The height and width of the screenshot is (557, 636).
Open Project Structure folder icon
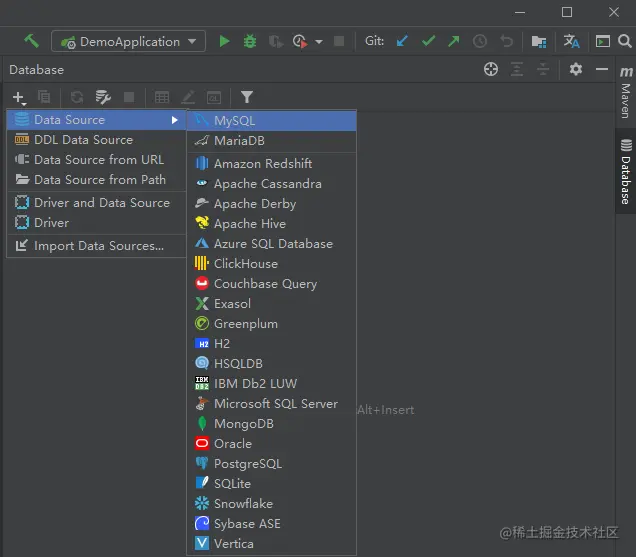click(539, 41)
